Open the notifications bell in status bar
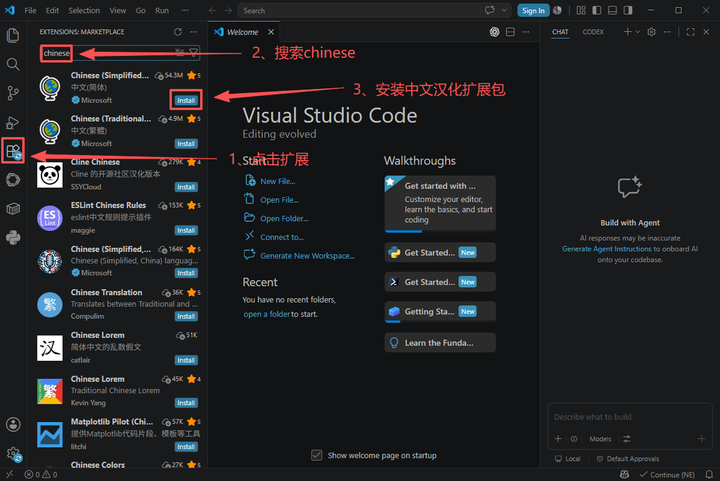720x481 pixels. click(x=709, y=474)
